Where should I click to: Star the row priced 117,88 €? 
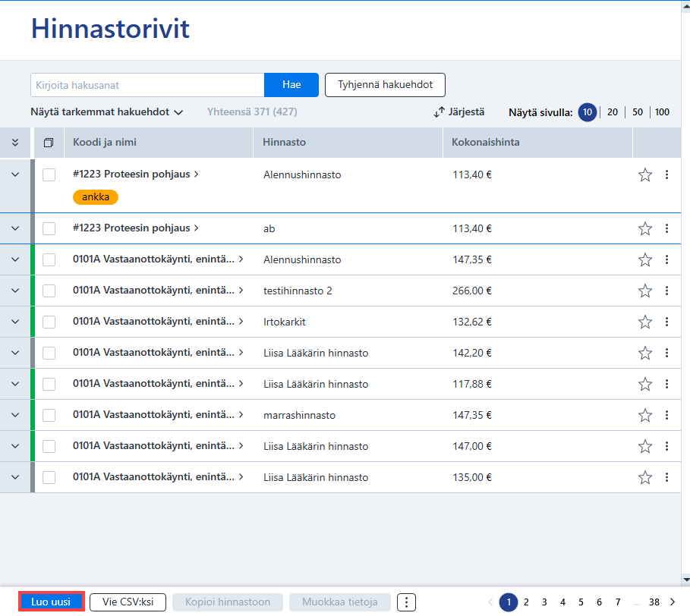click(x=644, y=384)
